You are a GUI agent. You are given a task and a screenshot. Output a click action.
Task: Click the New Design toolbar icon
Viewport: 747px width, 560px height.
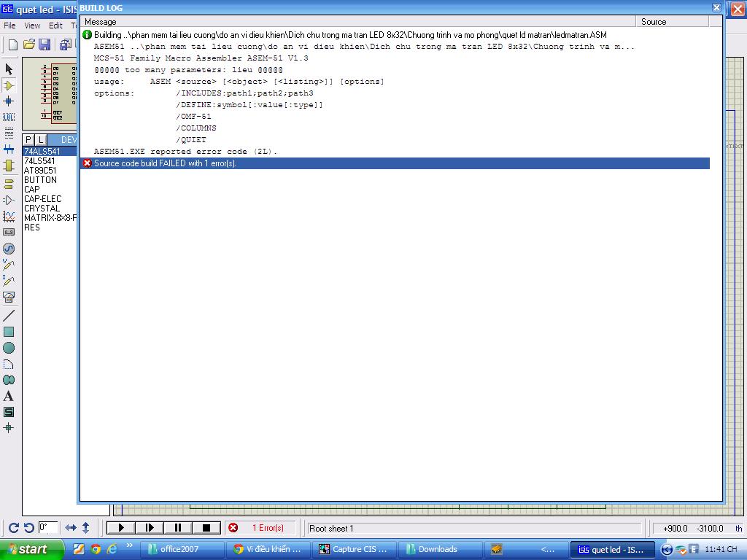(x=13, y=44)
